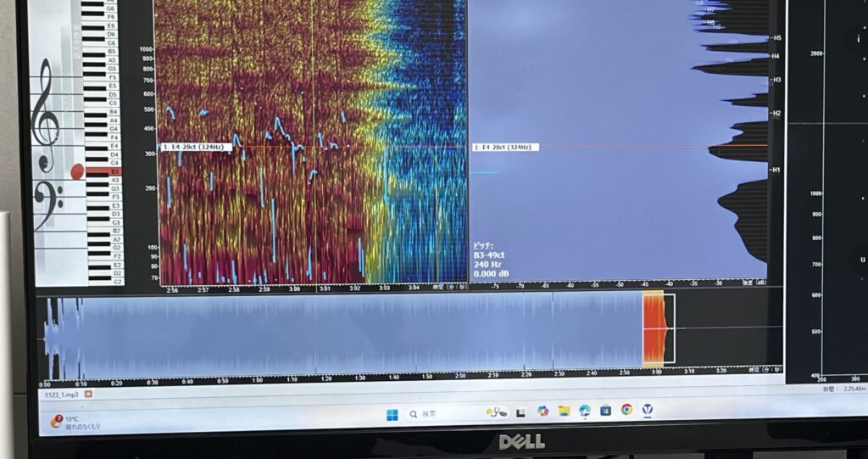Click the H1 harmonic marker

775,171
